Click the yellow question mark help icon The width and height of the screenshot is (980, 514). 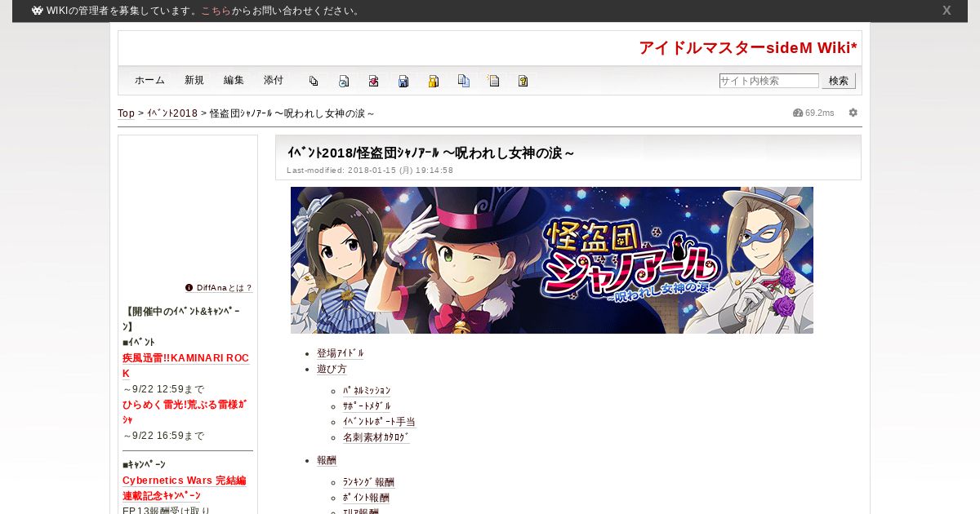coord(523,81)
